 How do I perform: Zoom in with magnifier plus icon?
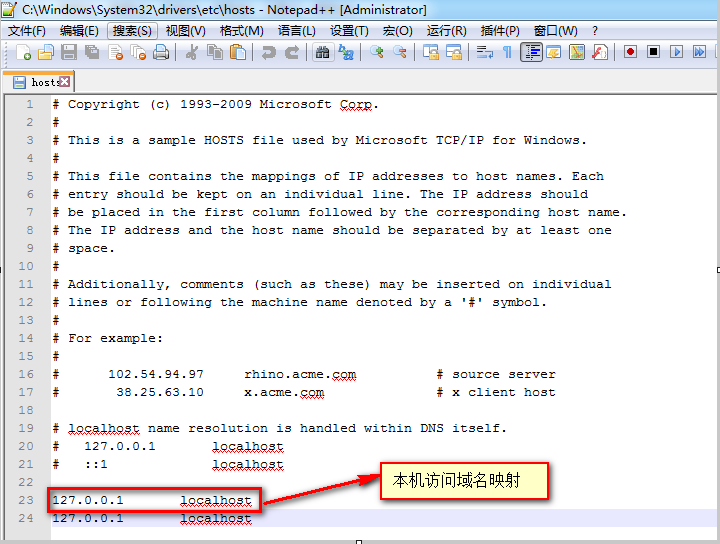[x=377, y=52]
